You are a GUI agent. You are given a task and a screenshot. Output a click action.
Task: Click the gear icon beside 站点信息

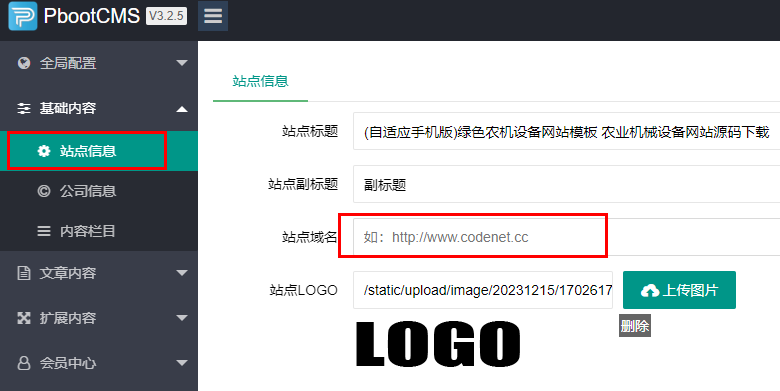click(44, 151)
